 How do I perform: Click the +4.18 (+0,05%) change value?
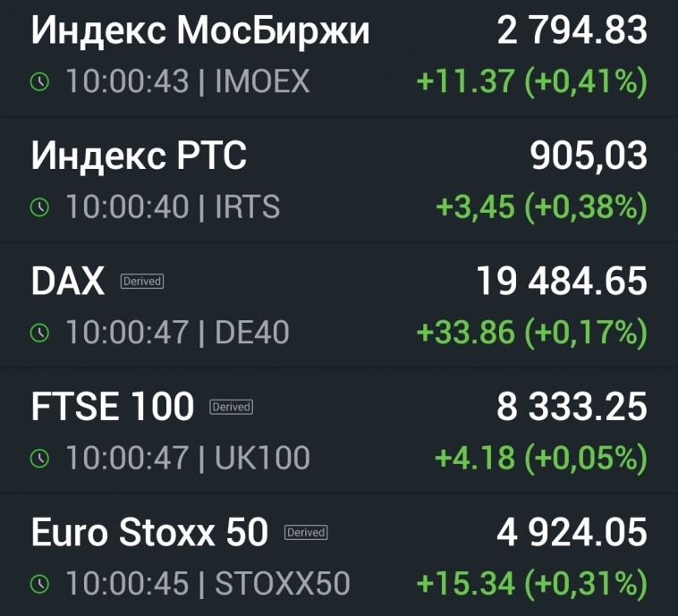(540, 459)
